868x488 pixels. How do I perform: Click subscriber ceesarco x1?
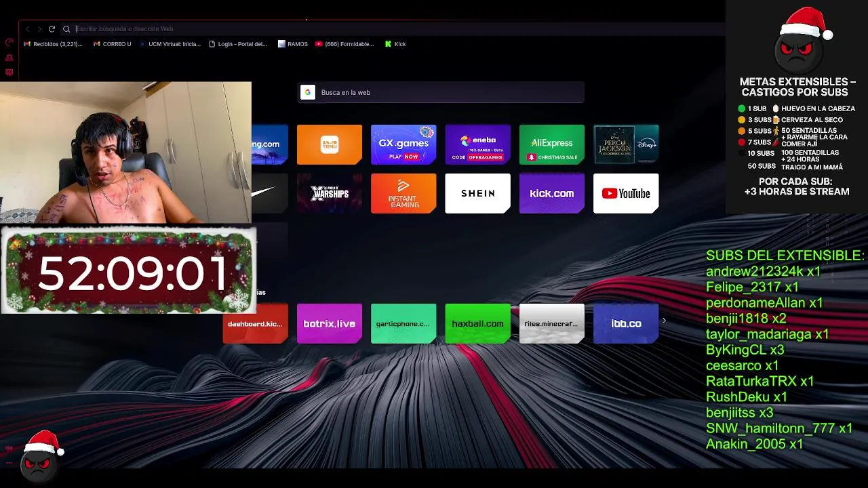pos(743,365)
